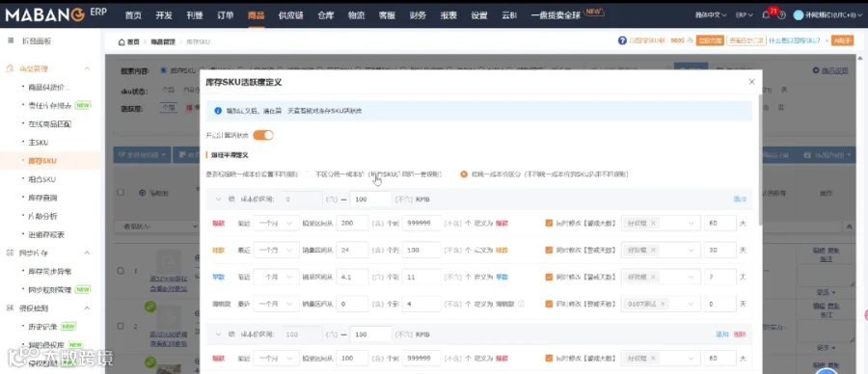
Task: Close the 库存SKU活跃度定义 dialog
Action: pos(751,82)
